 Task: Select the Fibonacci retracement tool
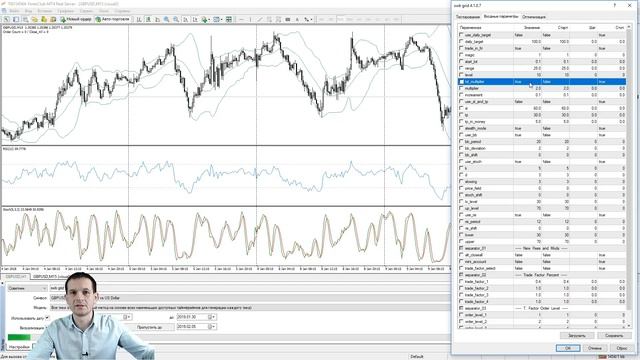click(278, 19)
